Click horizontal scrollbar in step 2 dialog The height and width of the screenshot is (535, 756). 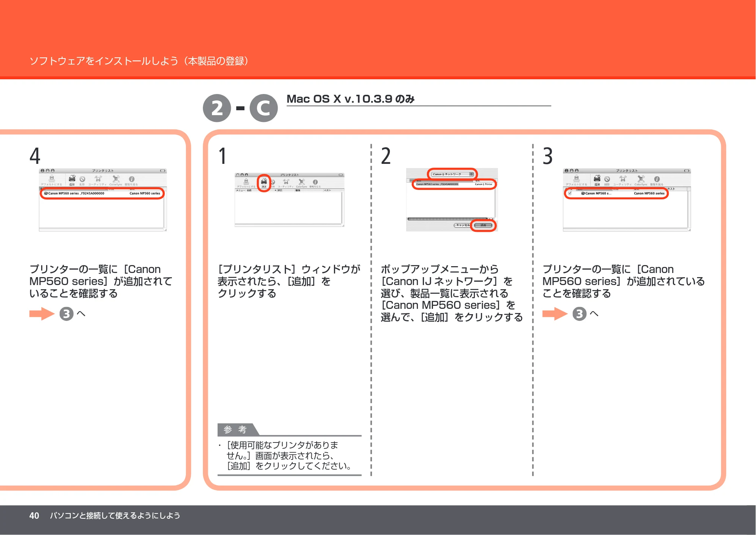click(x=448, y=219)
